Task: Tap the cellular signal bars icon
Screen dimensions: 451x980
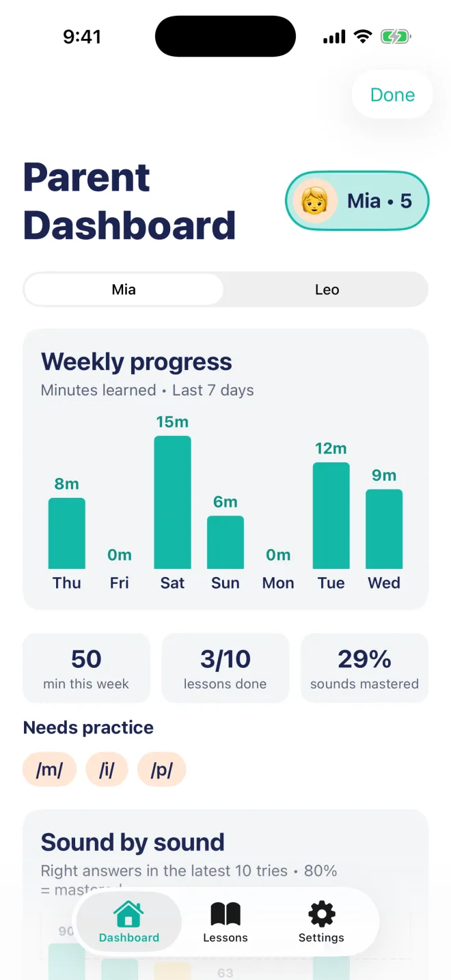Action: (x=334, y=37)
